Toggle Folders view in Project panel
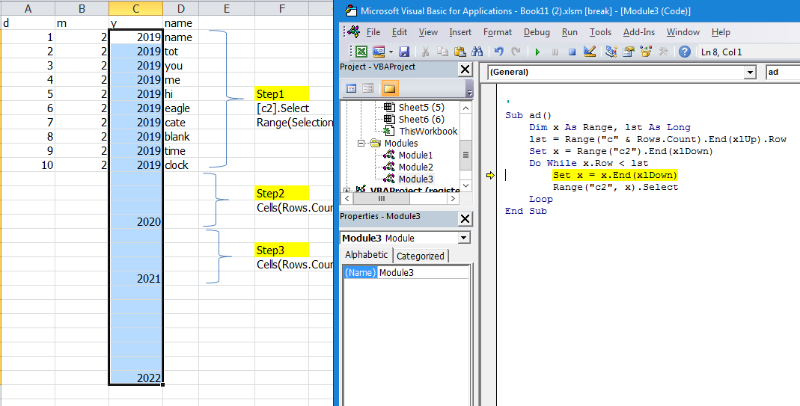The width and height of the screenshot is (800, 406). pos(388,88)
